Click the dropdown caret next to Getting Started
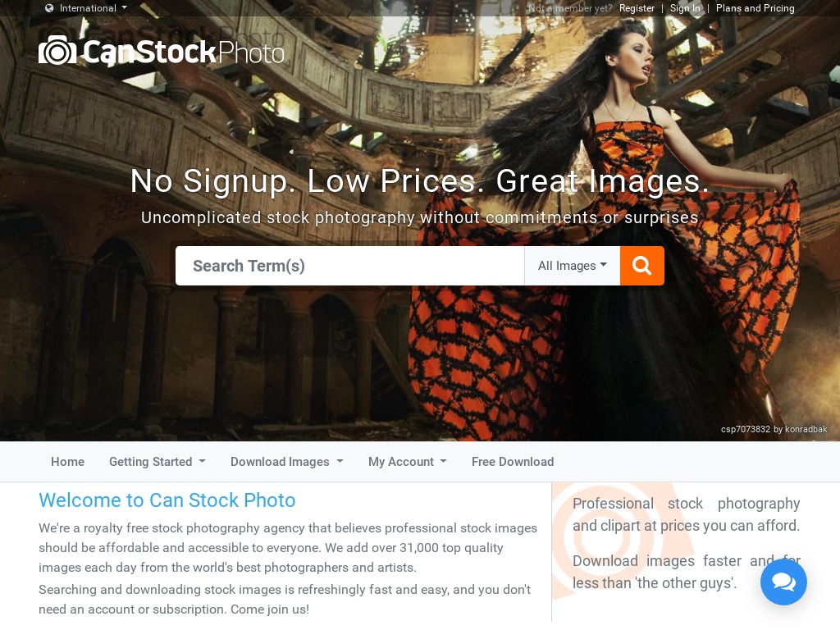The width and height of the screenshot is (840, 630). (x=202, y=461)
